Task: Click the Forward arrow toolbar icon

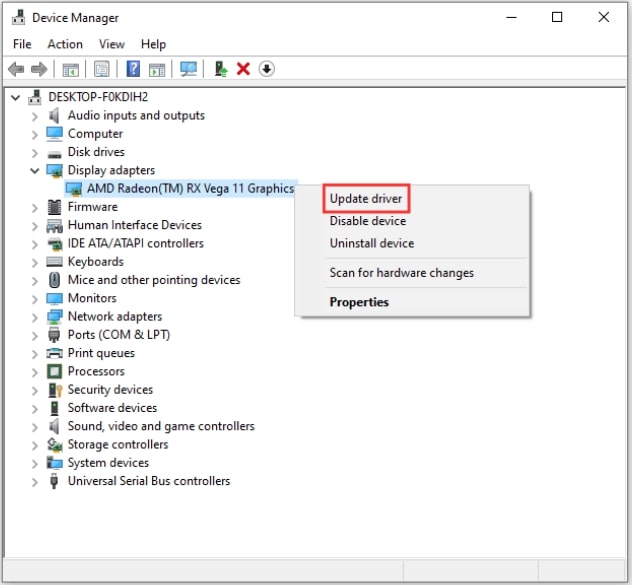Action: pos(39,69)
